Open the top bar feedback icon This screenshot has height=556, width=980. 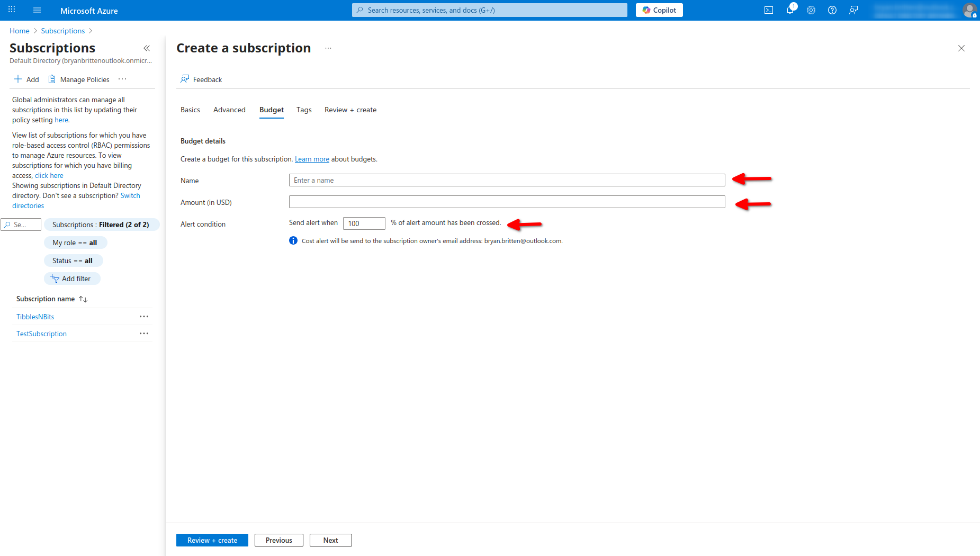[853, 10]
